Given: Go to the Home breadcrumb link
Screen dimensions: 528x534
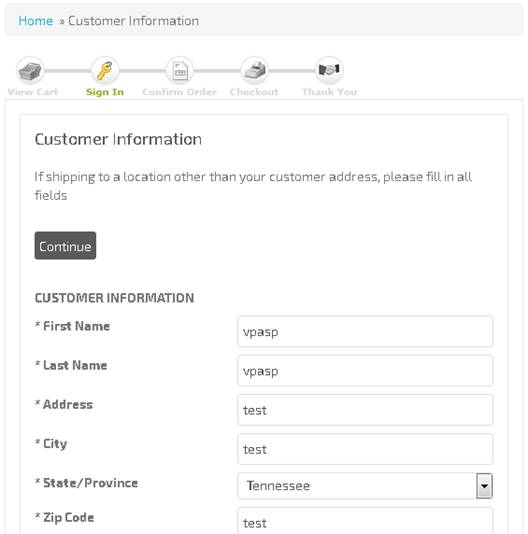Looking at the screenshot, I should [x=35, y=21].
